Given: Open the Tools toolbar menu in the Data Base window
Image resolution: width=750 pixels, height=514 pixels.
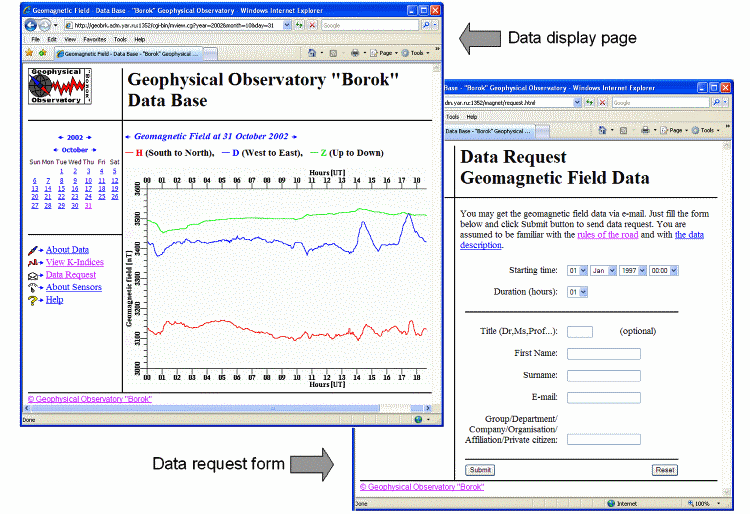Looking at the screenshot, I should (415, 53).
